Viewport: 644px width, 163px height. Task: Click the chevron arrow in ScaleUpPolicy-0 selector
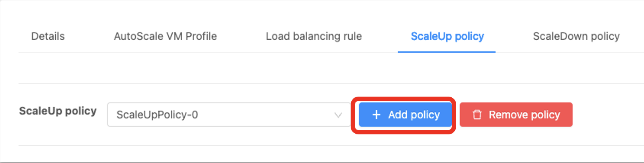(338, 115)
